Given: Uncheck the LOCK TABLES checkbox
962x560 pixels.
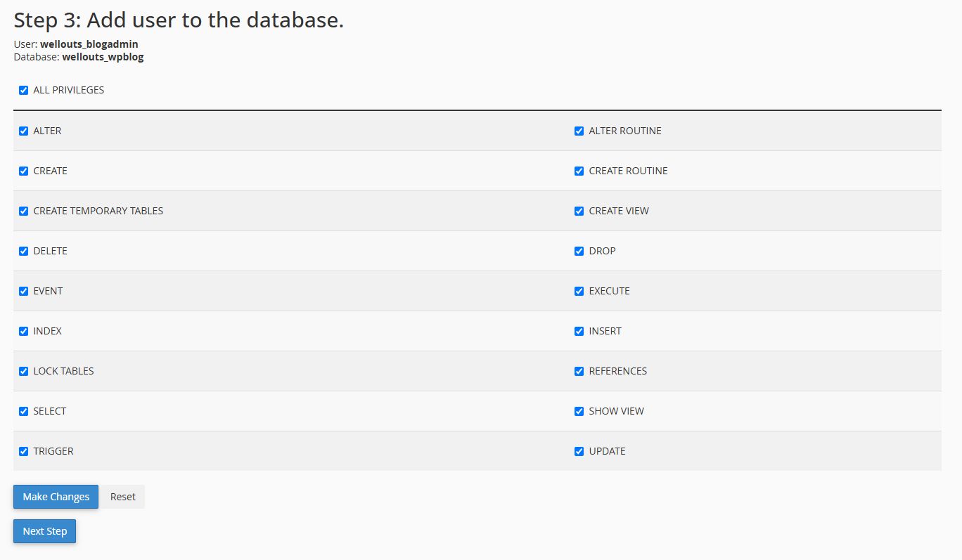Looking at the screenshot, I should tap(23, 371).
